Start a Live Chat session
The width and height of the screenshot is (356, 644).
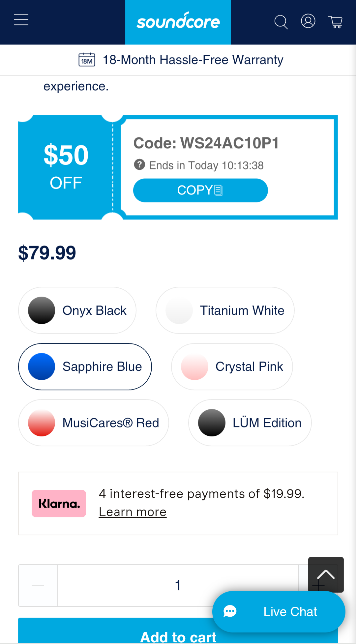pos(279,612)
